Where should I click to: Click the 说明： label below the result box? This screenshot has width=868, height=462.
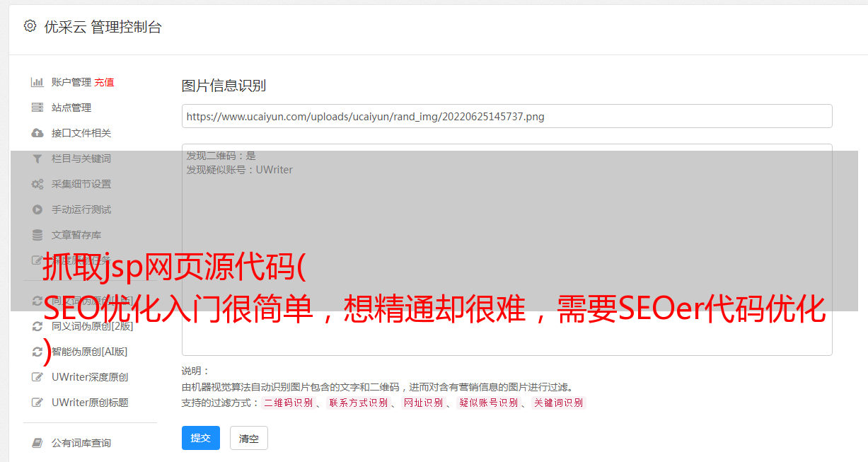(x=196, y=371)
